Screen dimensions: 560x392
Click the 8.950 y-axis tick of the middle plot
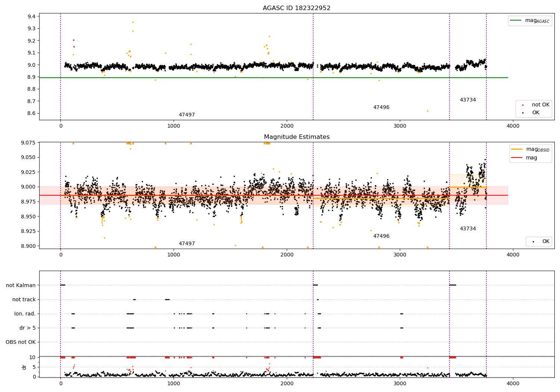[x=29, y=217]
